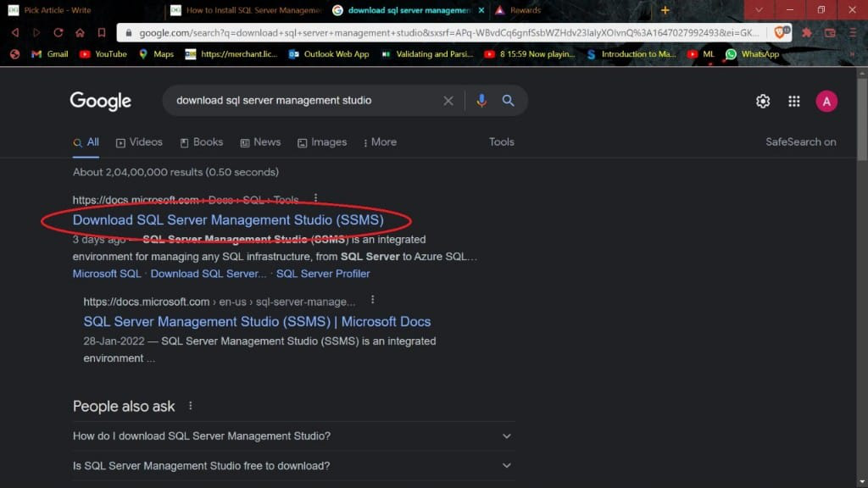
Task: Open Google quick settings gear
Action: point(763,102)
